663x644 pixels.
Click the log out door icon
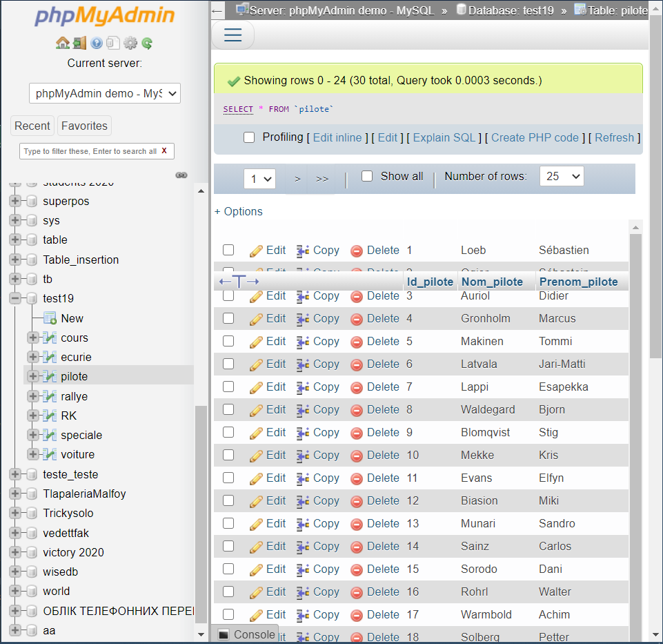79,43
